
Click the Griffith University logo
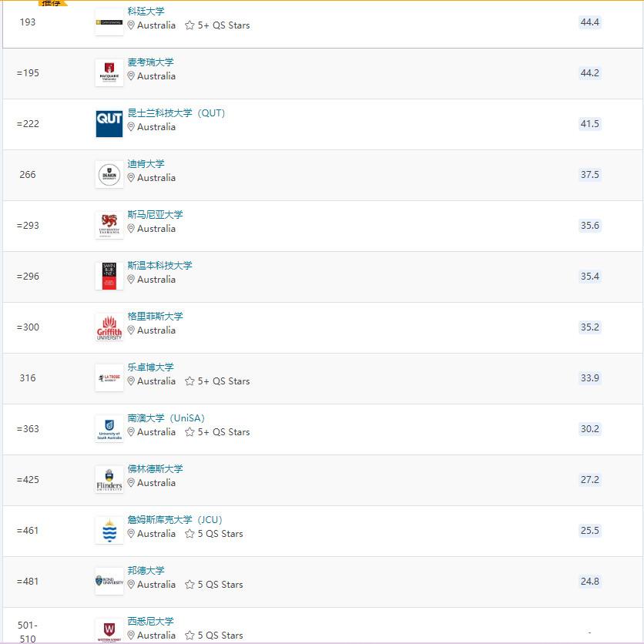(109, 327)
